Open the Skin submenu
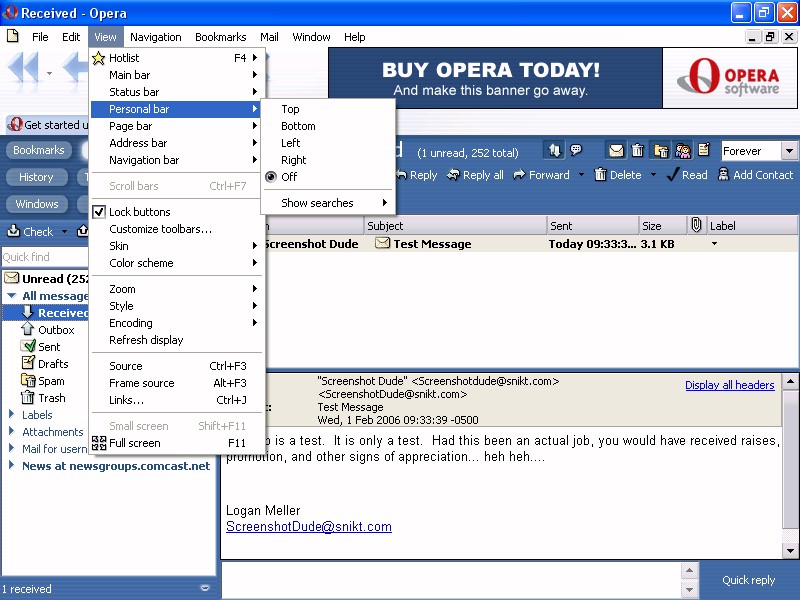The height and width of the screenshot is (600, 800). [176, 246]
